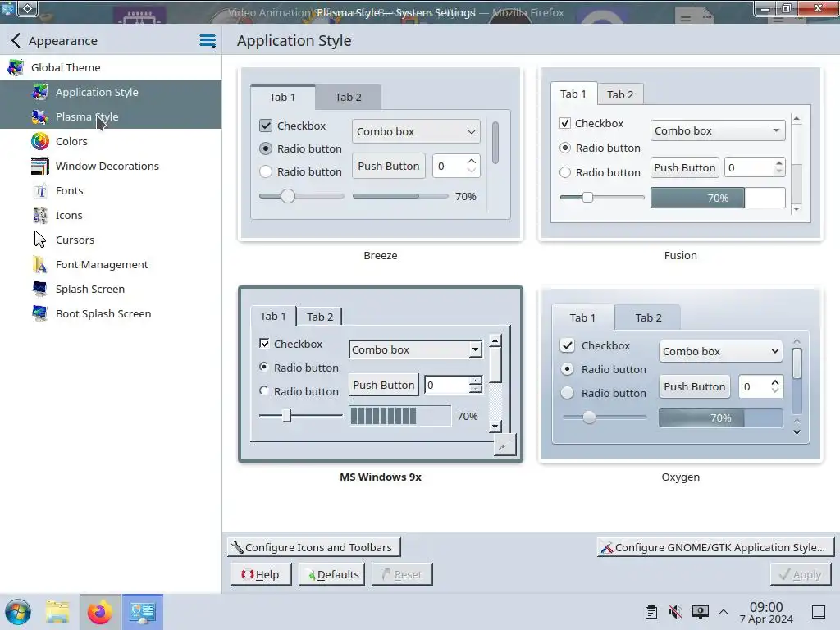Click the Colors wheel icon
Screen dimensions: 840x630
[39, 141]
